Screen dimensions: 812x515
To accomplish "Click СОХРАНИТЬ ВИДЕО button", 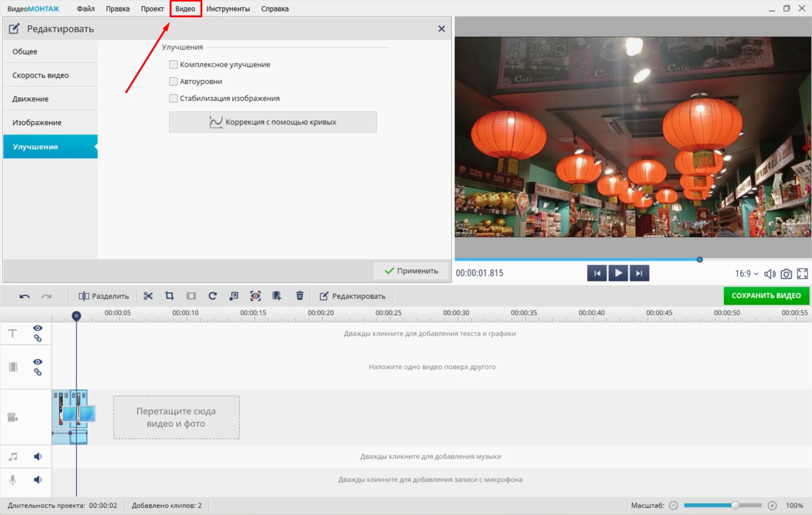I will click(x=766, y=296).
